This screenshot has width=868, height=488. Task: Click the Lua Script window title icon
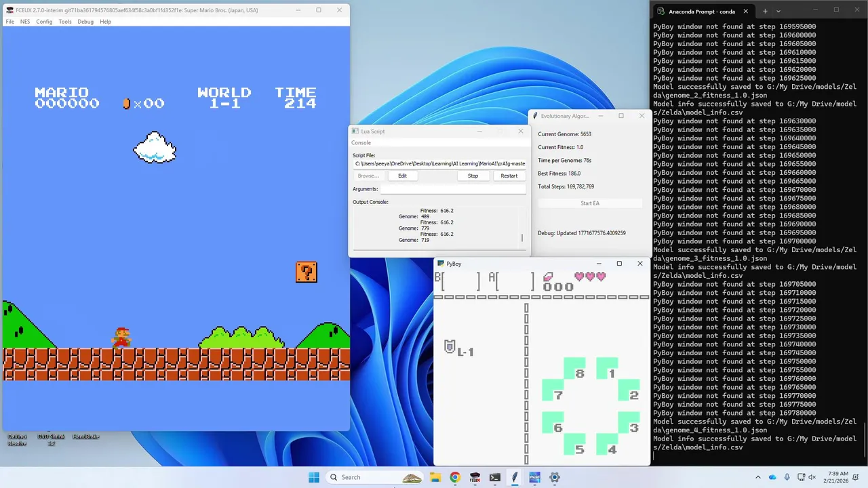pos(355,131)
